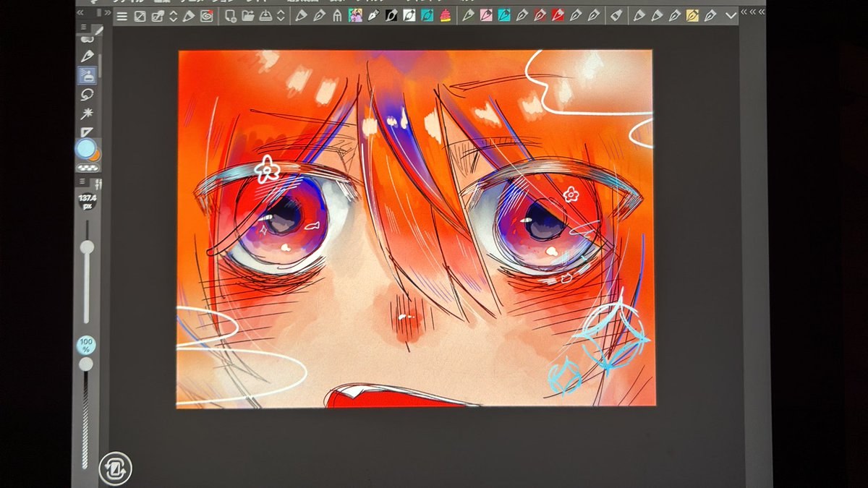Click the brush size slider handle
Image resolution: width=868 pixels, height=488 pixels.
click(87, 247)
